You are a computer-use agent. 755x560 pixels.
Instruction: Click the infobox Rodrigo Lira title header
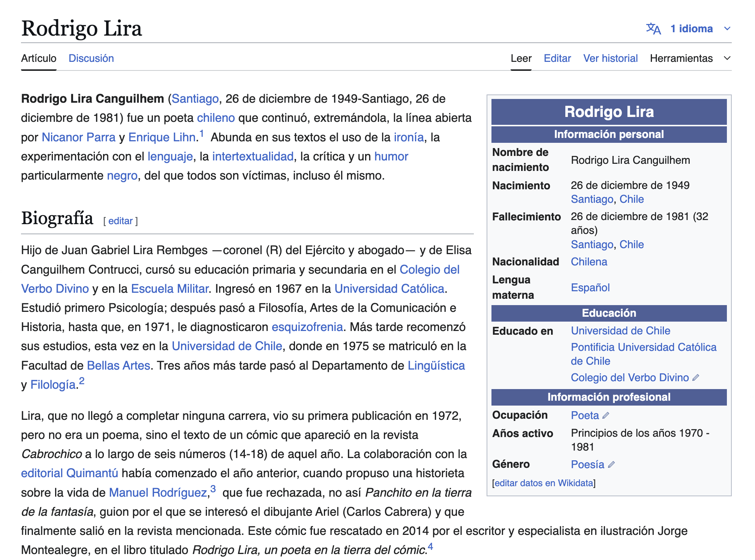tap(609, 112)
